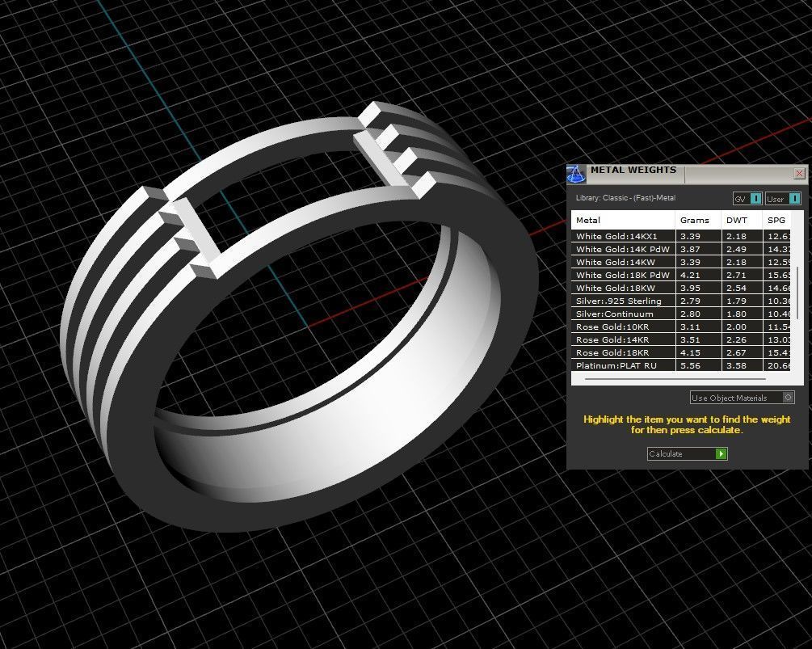The width and height of the screenshot is (812, 649).
Task: Select the Rose Gold:10KR row
Action: pos(681,327)
